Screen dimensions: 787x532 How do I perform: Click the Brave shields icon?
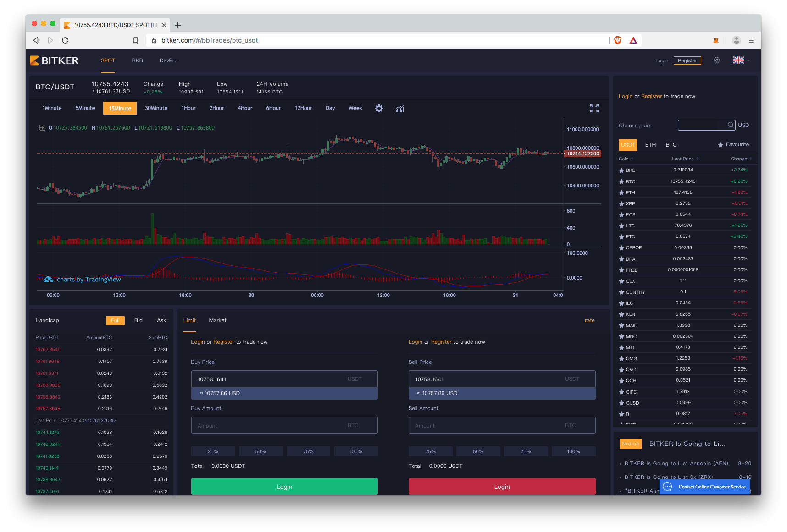pyautogui.click(x=618, y=40)
